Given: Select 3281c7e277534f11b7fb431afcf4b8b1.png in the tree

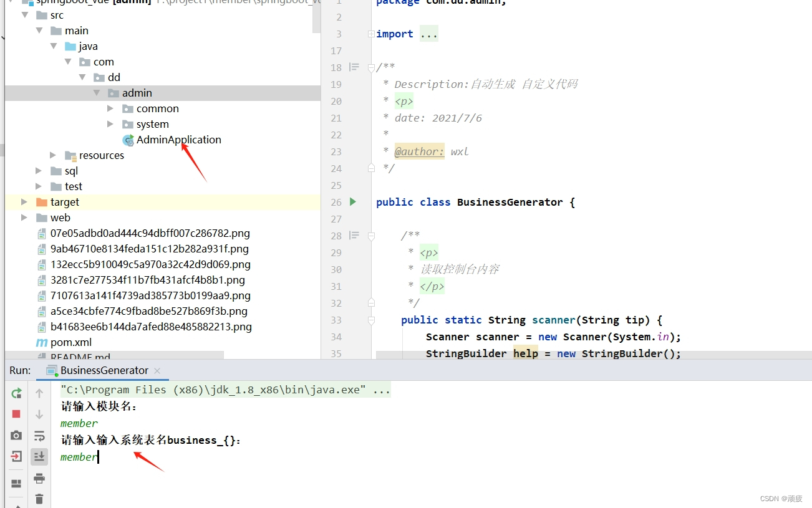Looking at the screenshot, I should click(x=148, y=280).
